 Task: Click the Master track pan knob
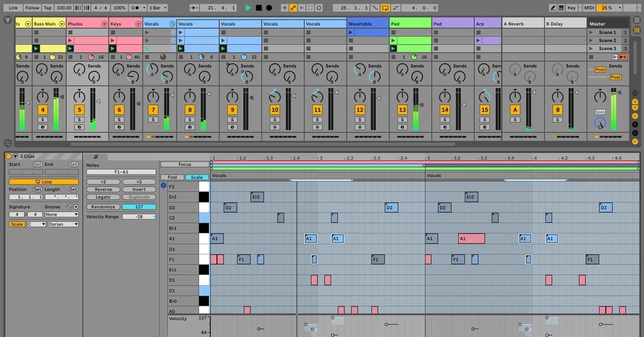pyautogui.click(x=599, y=96)
